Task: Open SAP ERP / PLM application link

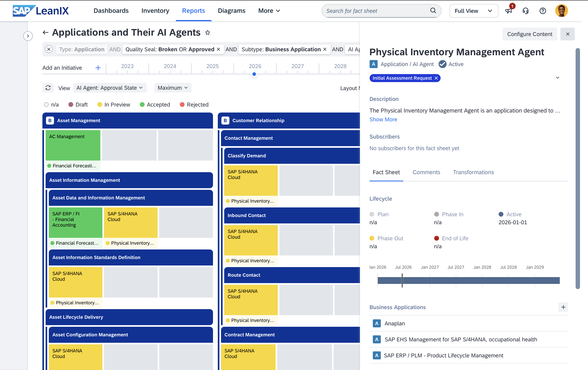Action: [443, 355]
